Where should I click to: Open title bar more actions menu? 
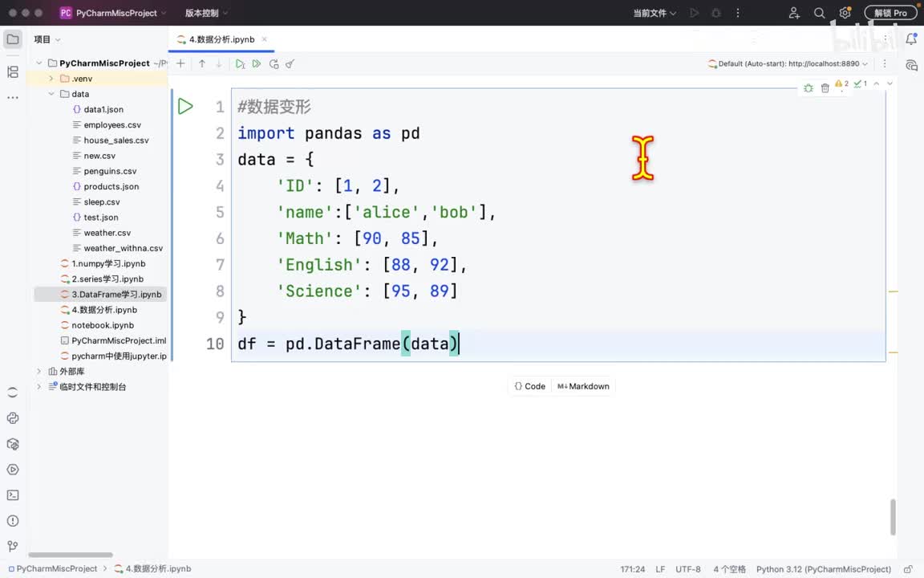click(738, 13)
